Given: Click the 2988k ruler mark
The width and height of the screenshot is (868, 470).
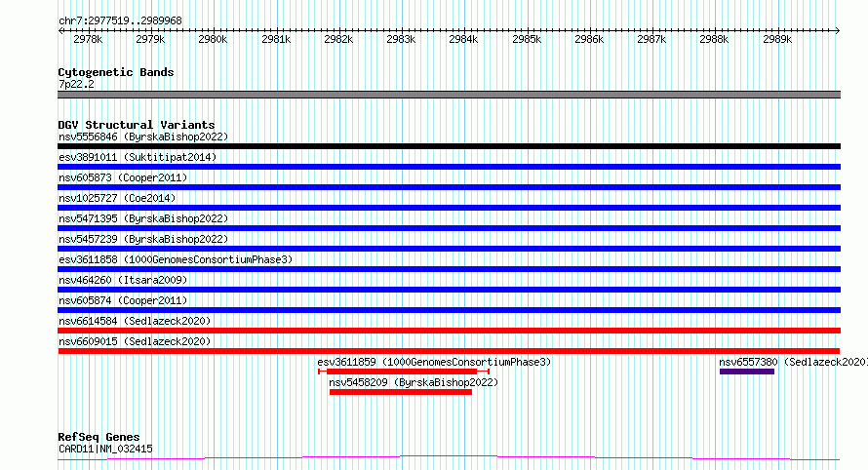Looking at the screenshot, I should pos(715,39).
